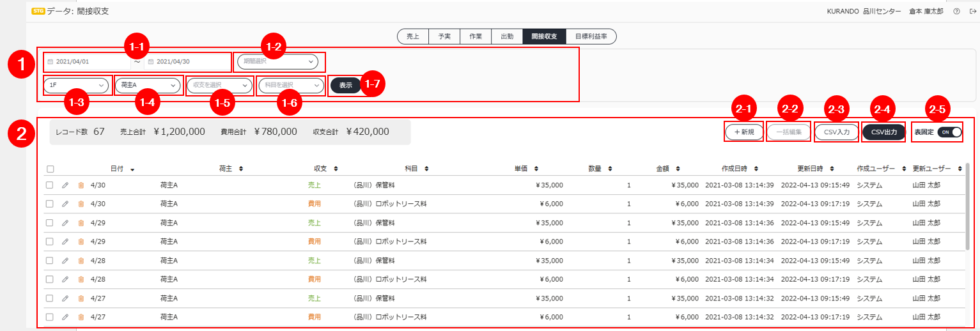Select checkbox for 4/29 費用 row

point(50,242)
